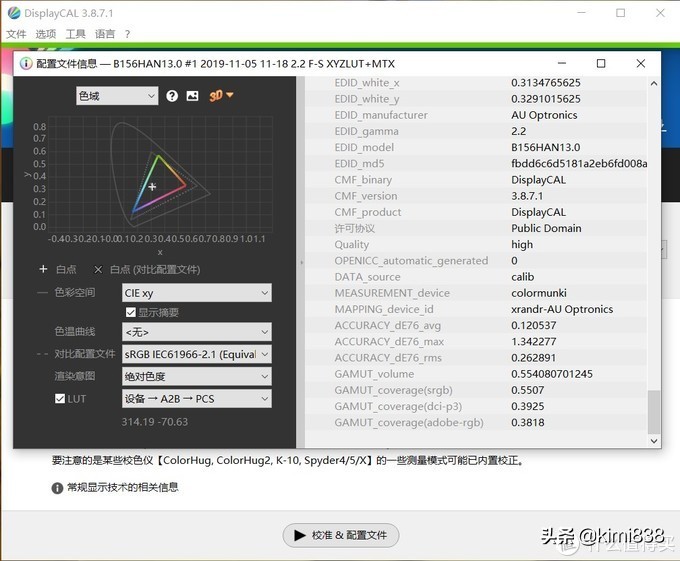The image size is (680, 561).
Task: Open the 3D view dropdown icon
Action: point(221,95)
